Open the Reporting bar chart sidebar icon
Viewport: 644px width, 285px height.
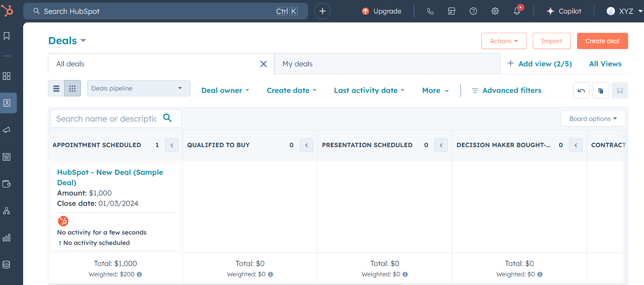[7, 238]
